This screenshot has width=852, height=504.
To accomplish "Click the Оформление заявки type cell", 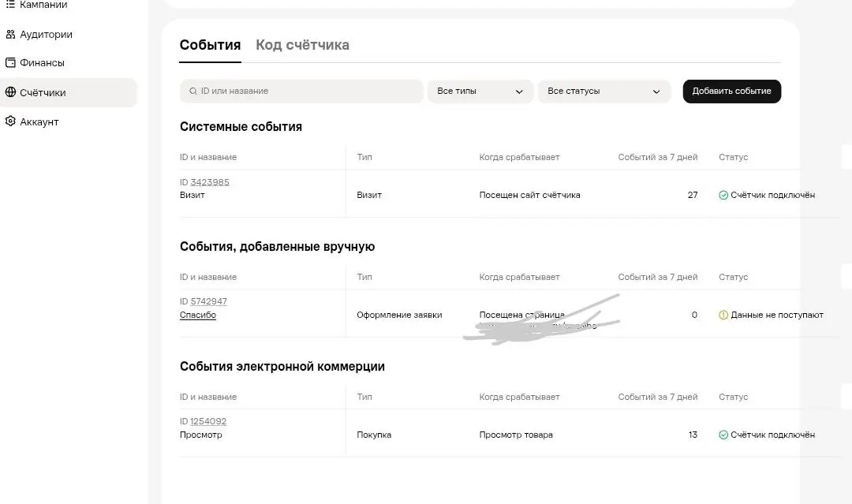I will [399, 315].
